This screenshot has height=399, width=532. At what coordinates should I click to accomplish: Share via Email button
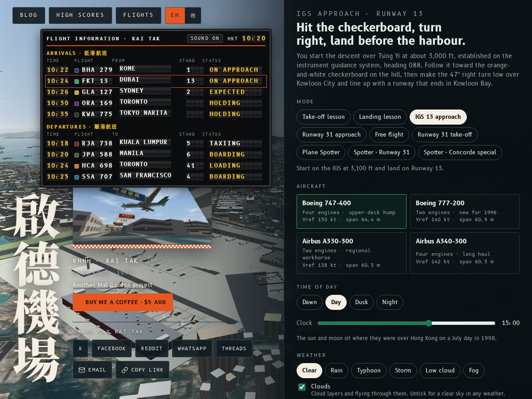pos(92,370)
